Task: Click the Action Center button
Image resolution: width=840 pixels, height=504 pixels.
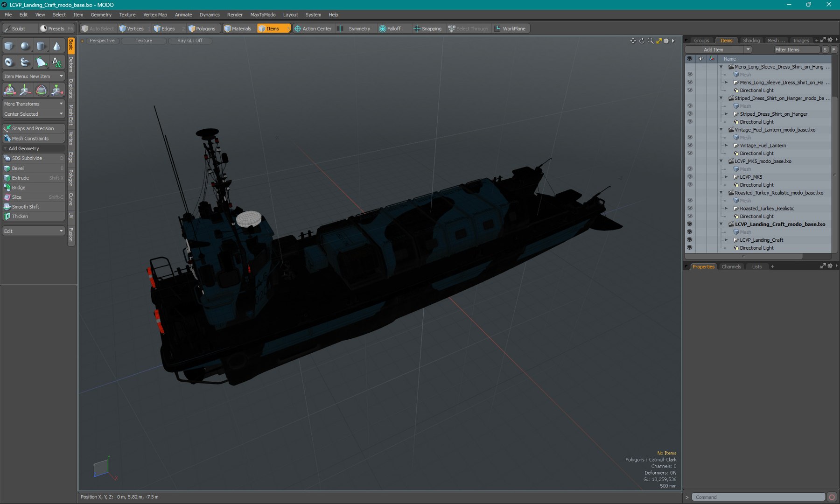Action: coord(313,28)
